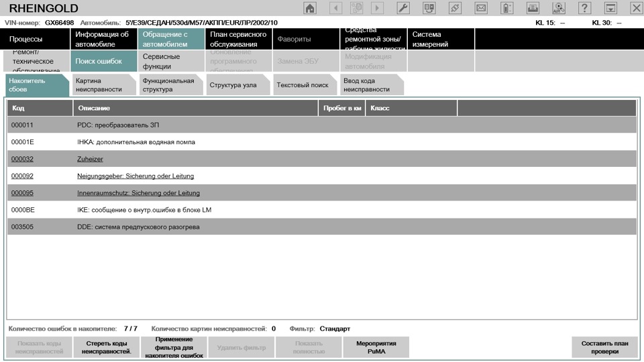This screenshot has width=644, height=362.
Task: Open Neigungsgeber: Sicherung oder Leitung link
Action: 136,176
